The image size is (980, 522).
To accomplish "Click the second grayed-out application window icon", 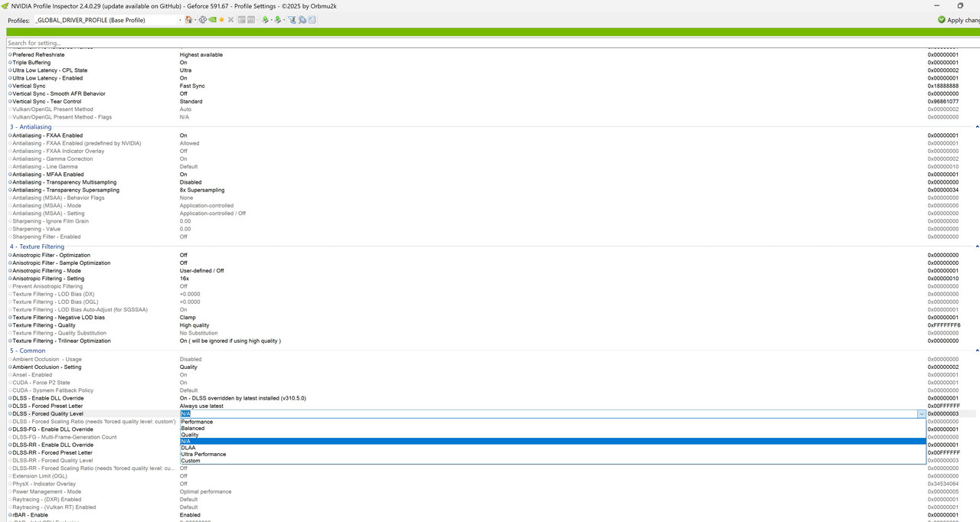I will (x=251, y=20).
